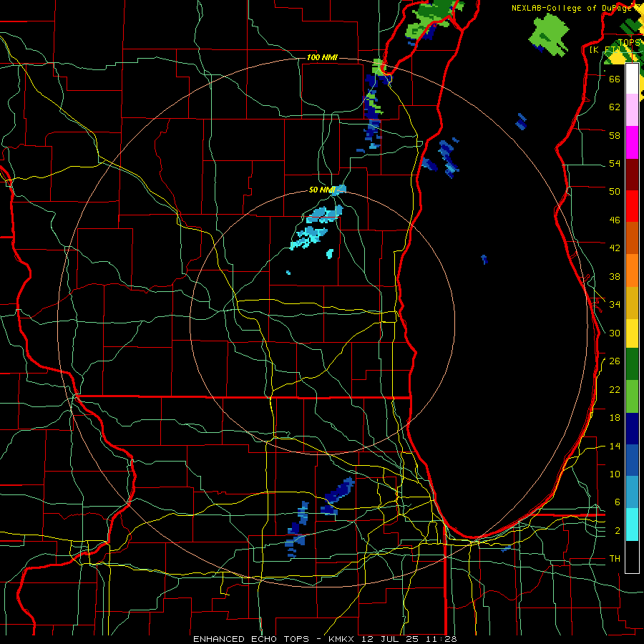Click the 'TH' threshold legend label
The width and height of the screenshot is (644, 644).
pos(615,559)
